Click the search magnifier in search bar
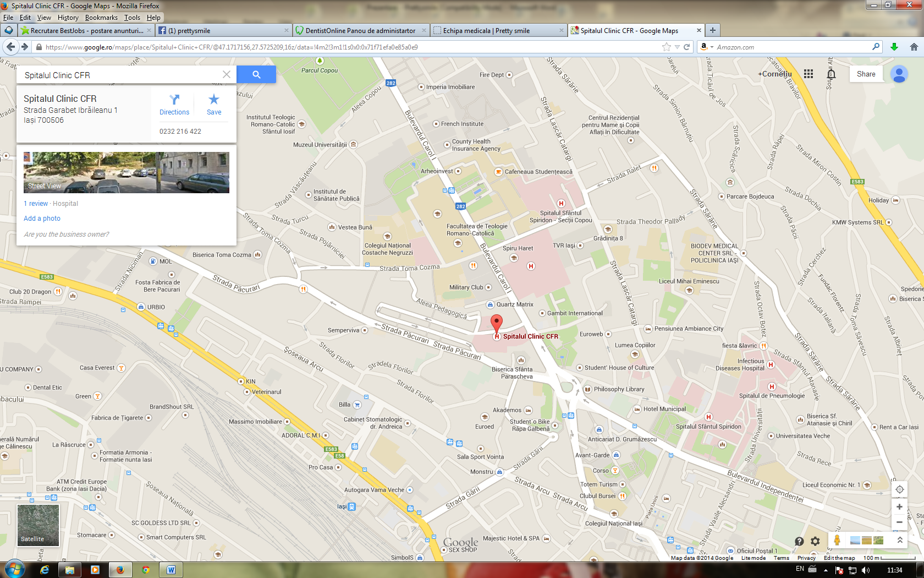This screenshot has width=924, height=578. coord(876,47)
